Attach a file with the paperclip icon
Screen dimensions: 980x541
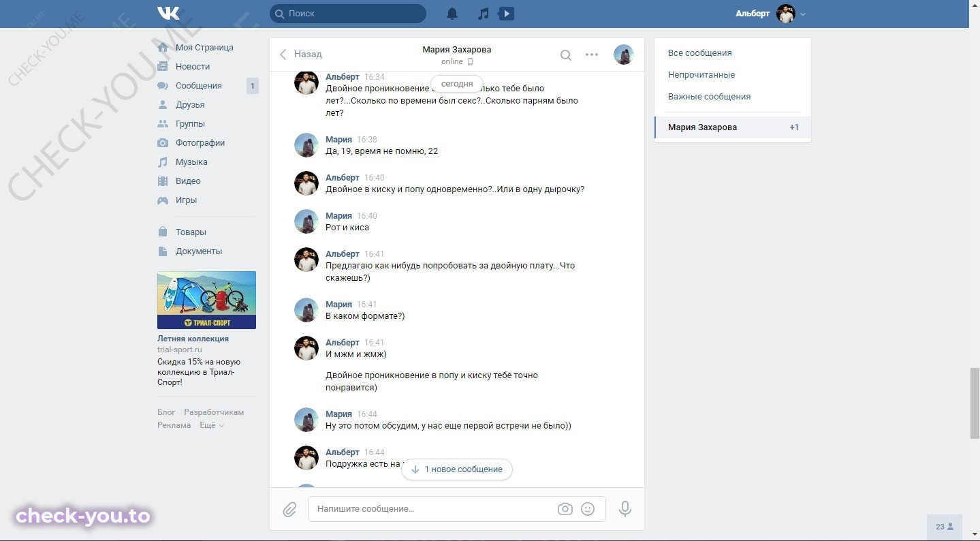point(289,510)
